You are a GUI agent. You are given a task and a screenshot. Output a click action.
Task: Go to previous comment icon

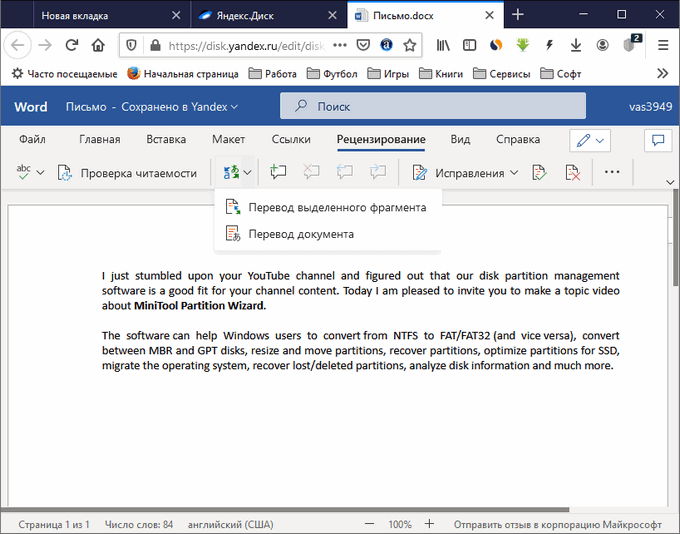pyautogui.click(x=344, y=172)
